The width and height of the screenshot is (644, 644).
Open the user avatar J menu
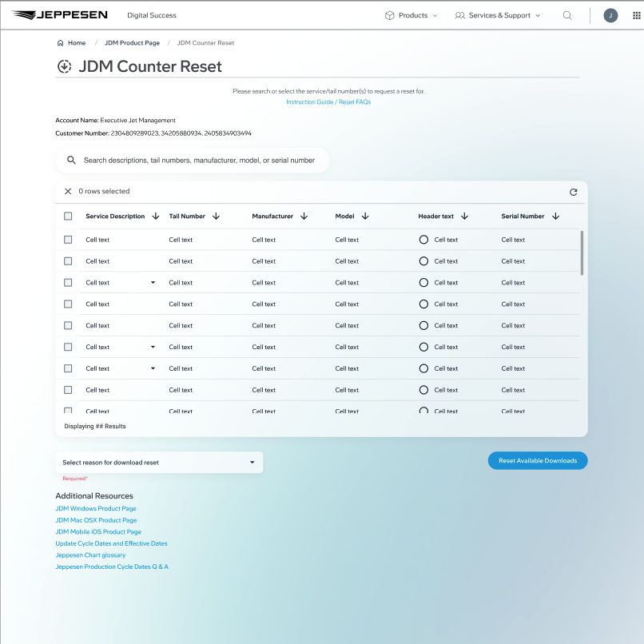point(610,15)
